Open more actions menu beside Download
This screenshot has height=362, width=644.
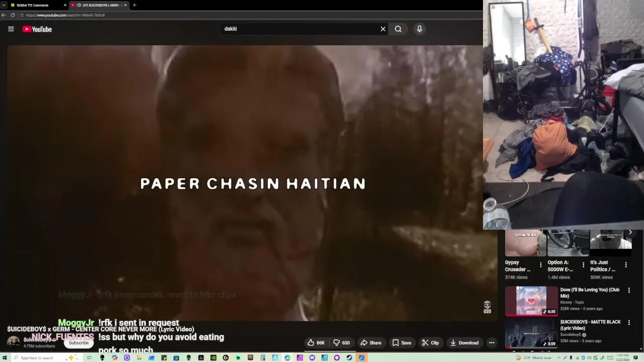492,343
